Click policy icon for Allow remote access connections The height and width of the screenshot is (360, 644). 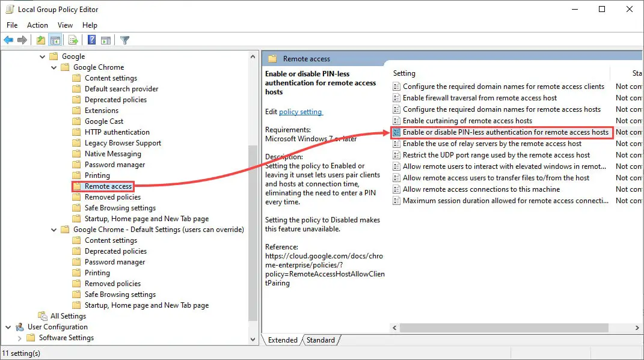396,189
